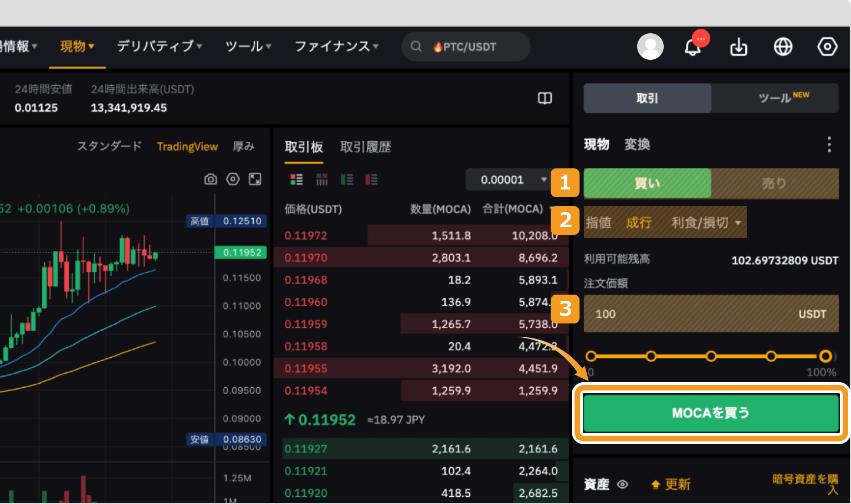Select the ツール NEW panel tab
Viewport: 851px width, 504px height.
click(x=775, y=98)
